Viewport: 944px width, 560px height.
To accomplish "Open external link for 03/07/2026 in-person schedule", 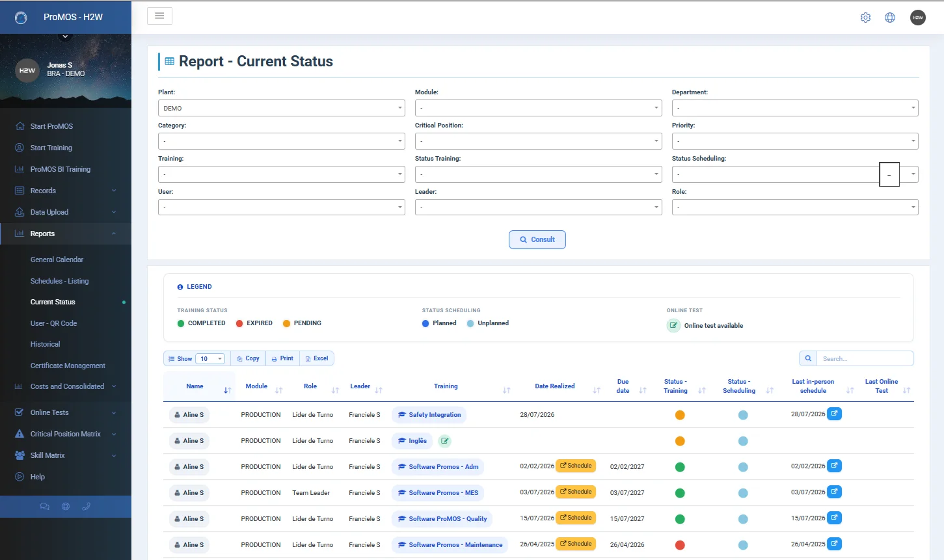I will [x=834, y=492].
